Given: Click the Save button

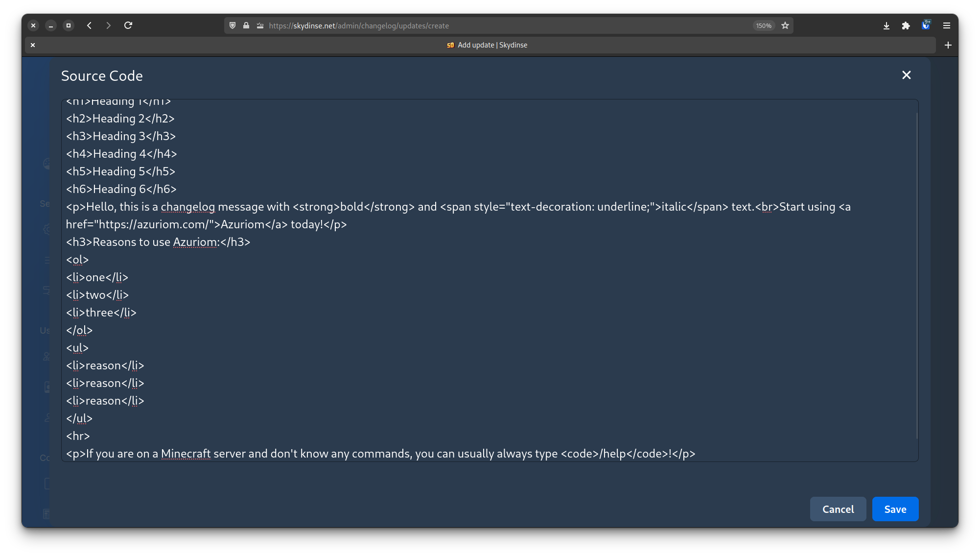Looking at the screenshot, I should 895,509.
